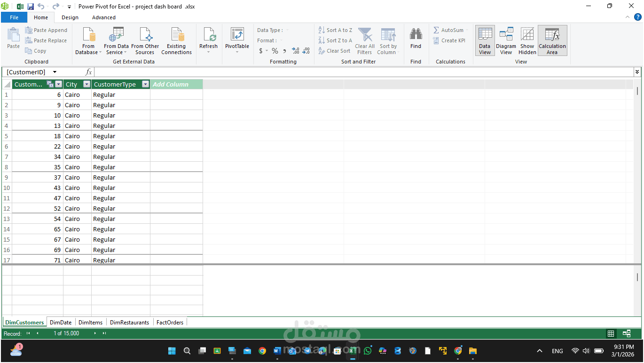Click Create KPI
The height and width of the screenshot is (363, 644).
pos(449,40)
